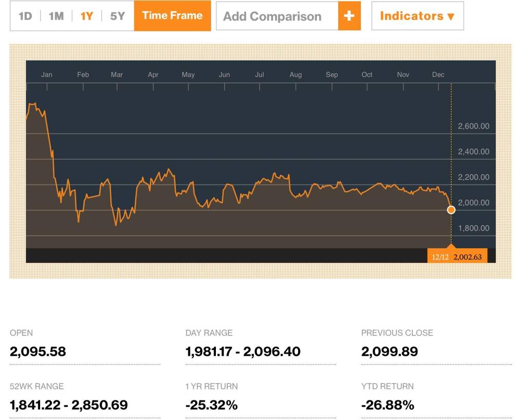The image size is (514, 420).
Task: Click the 2,600.00 price axis label
Action: pyautogui.click(x=473, y=126)
